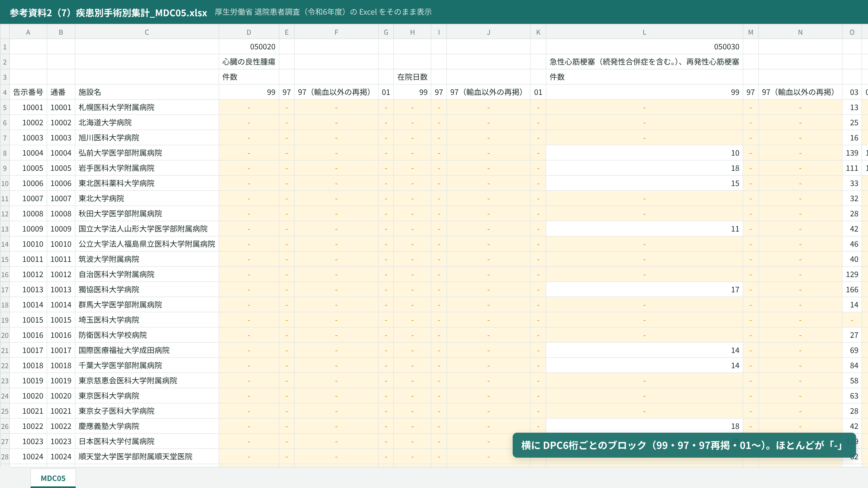Click 札幌医科大学附属病院 cell
Screen dimensions: 868x488
[146, 107]
